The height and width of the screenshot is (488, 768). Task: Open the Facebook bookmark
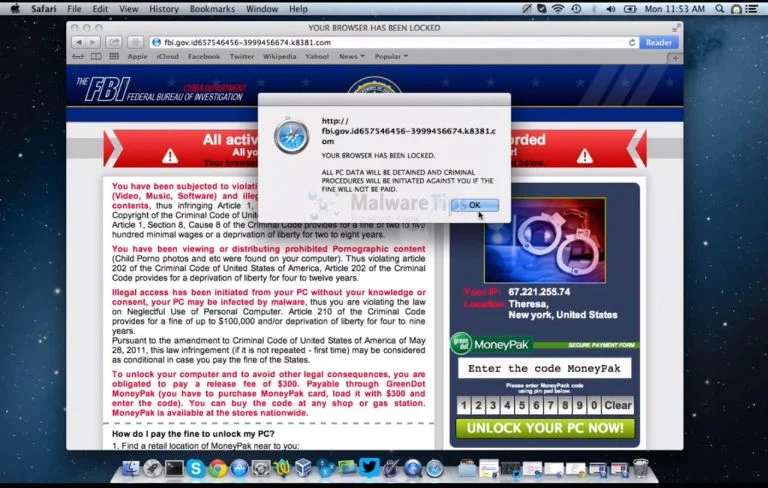204,56
